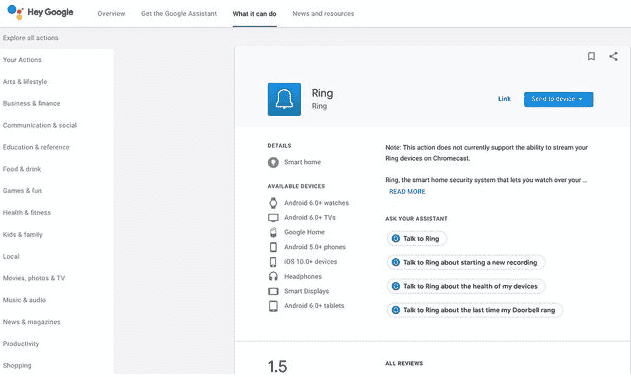Viewport: 631px width, 377px height.
Task: Select the What it can do tab
Action: pos(254,14)
